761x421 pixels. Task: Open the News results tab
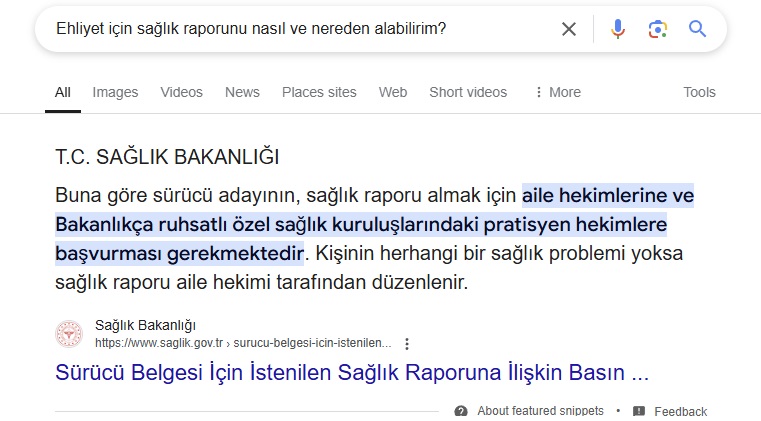[242, 92]
